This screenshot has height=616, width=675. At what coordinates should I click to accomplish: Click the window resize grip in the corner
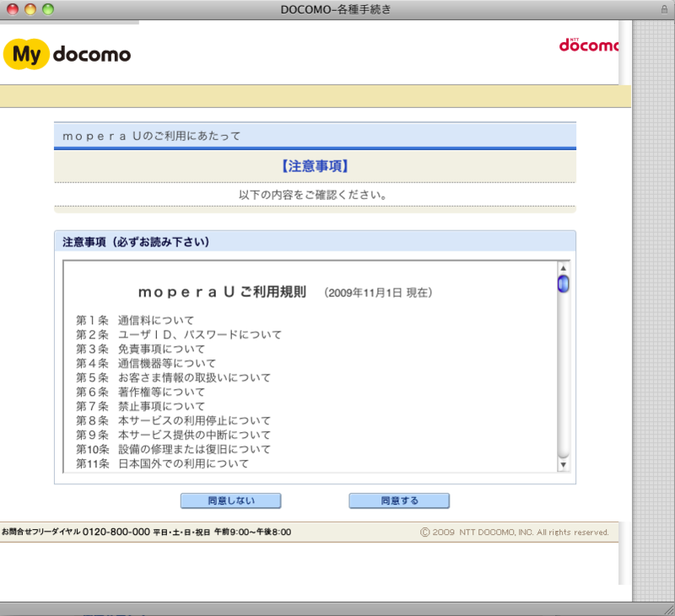point(669,609)
